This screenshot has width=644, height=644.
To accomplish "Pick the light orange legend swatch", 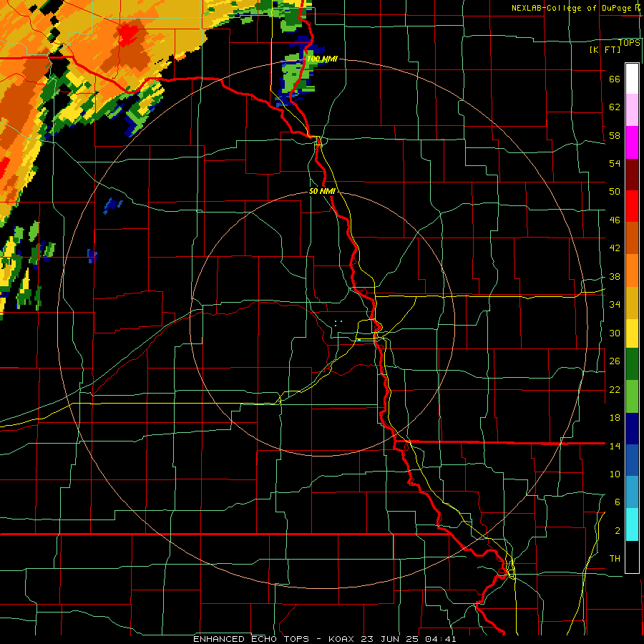I will pos(632,270).
